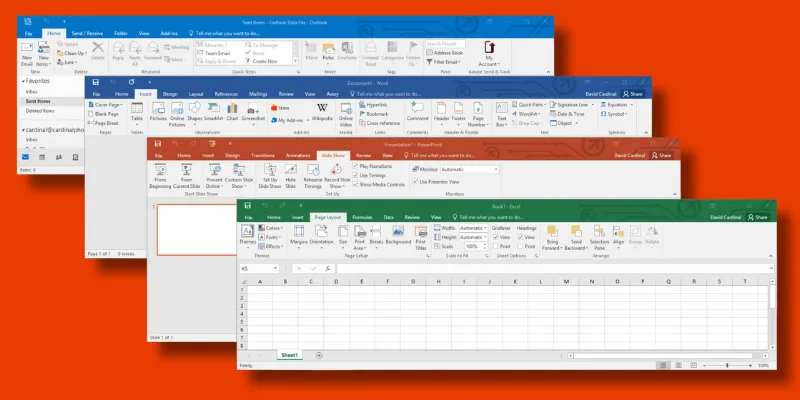Click Excel zoom slider handle
800x400 pixels.
click(727, 365)
